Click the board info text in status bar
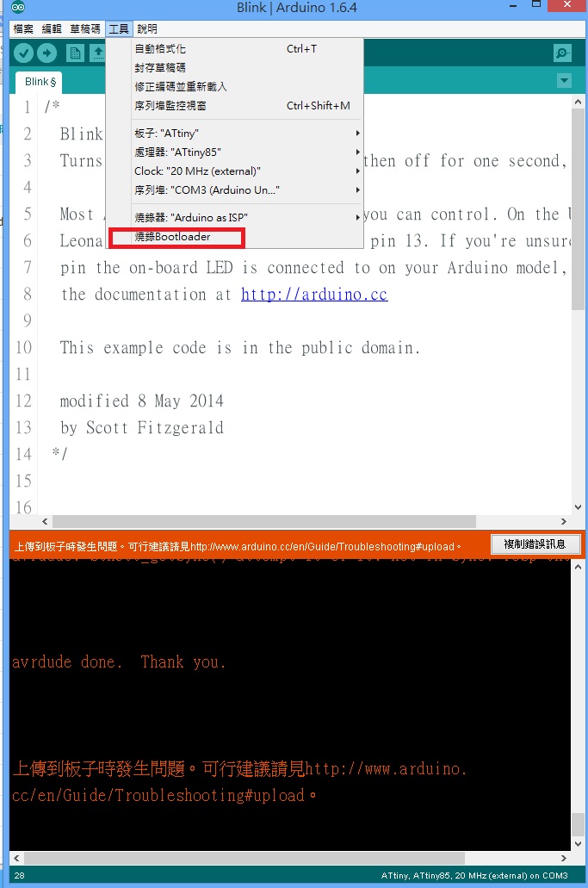The height and width of the screenshot is (888, 588). 474,876
